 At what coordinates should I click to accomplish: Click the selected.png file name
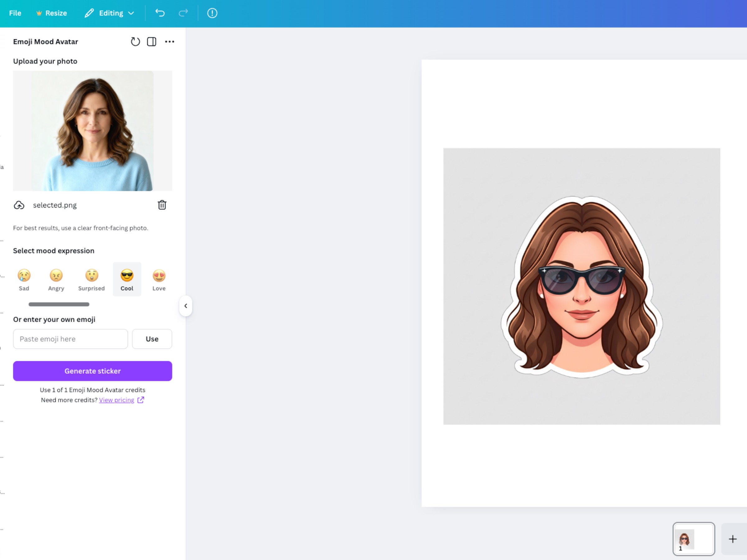coord(55,205)
